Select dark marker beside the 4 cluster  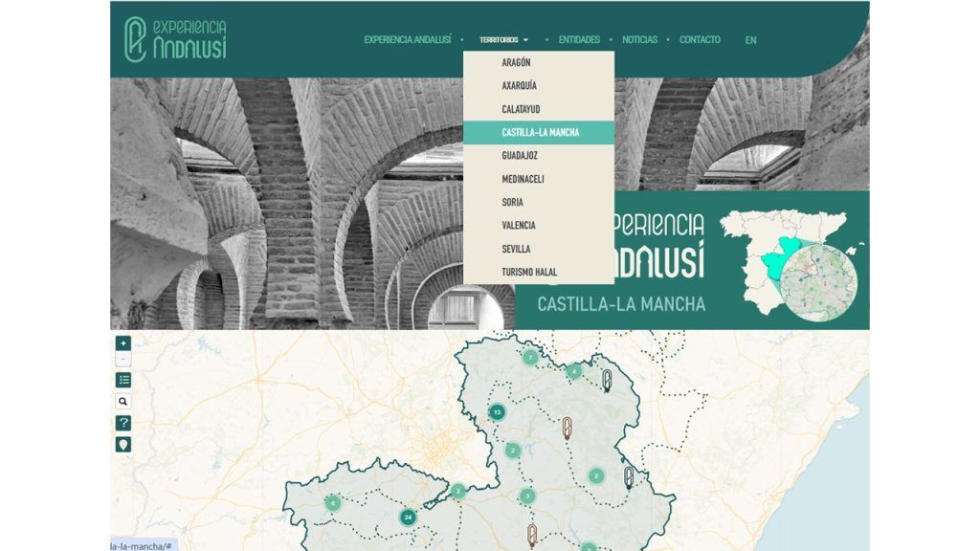606,380
